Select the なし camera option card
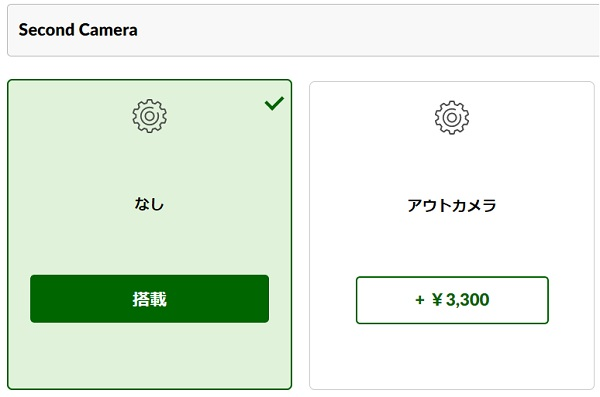This screenshot has height=397, width=600. [150, 234]
